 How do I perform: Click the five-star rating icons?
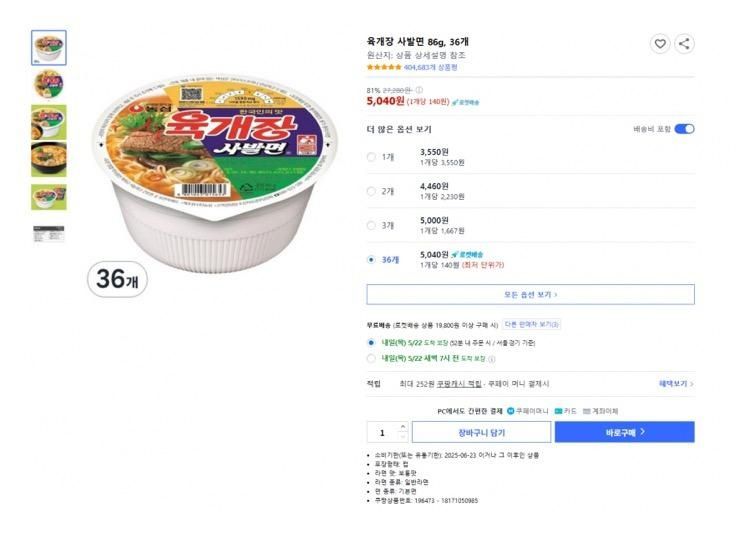pyautogui.click(x=385, y=68)
